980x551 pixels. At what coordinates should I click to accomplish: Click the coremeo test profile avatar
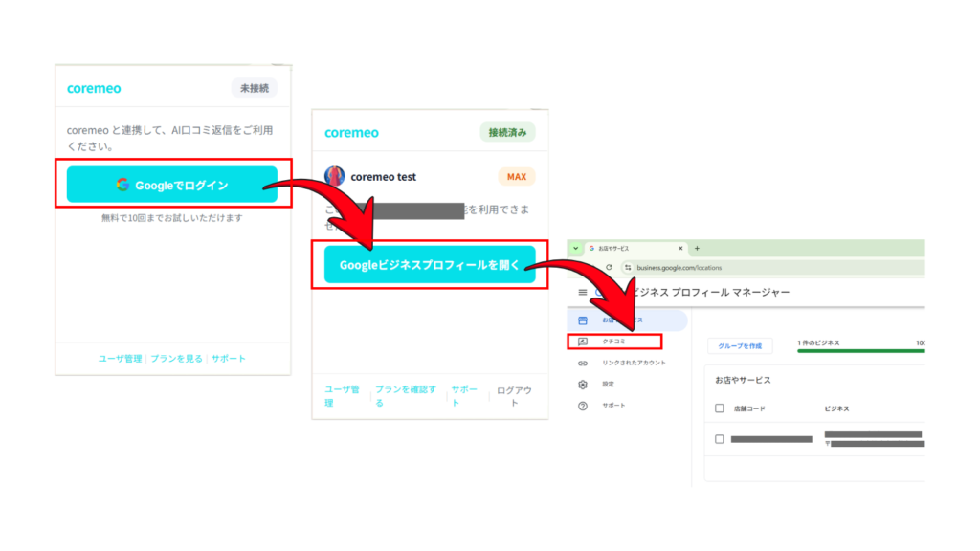[334, 176]
